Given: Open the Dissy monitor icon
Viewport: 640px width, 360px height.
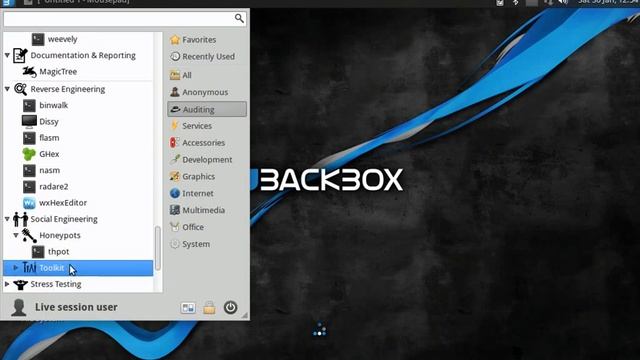Looking at the screenshot, I should [x=29, y=122].
